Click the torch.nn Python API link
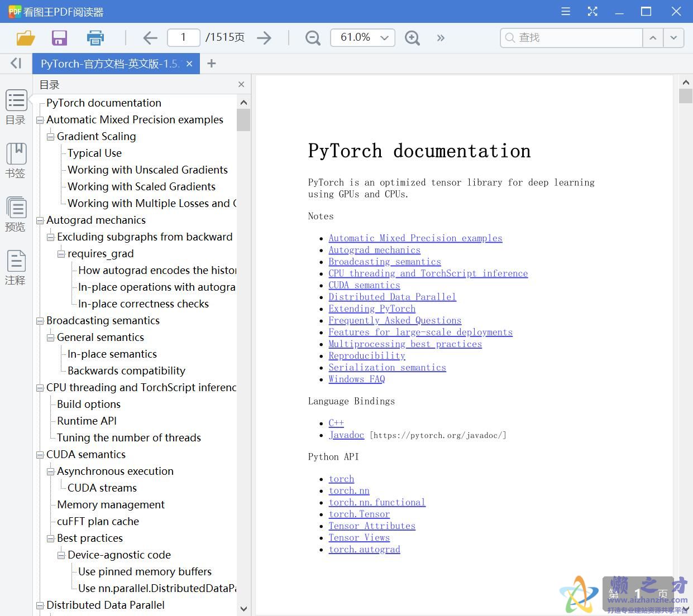 [348, 490]
